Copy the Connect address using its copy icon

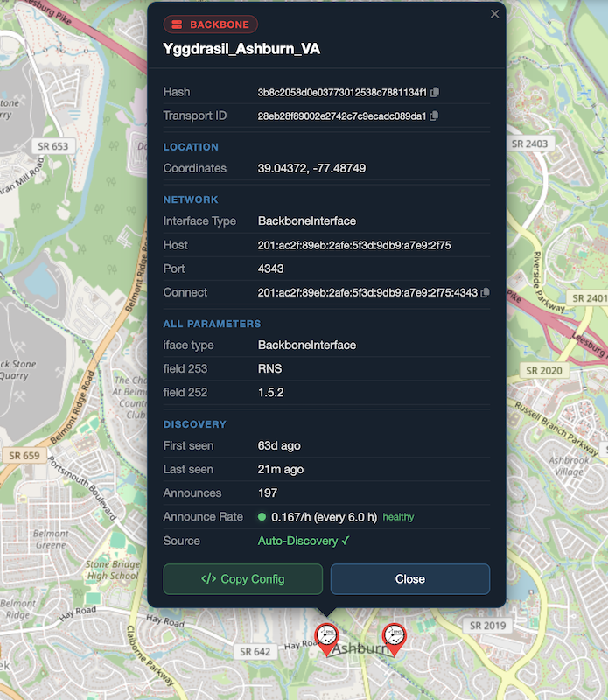[485, 292]
